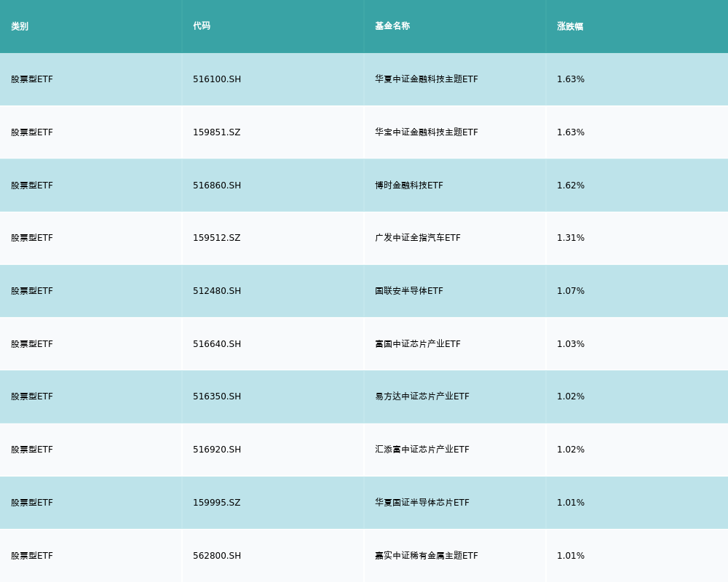Select code 516920.SH
This screenshot has height=582, width=728.
[x=217, y=450]
